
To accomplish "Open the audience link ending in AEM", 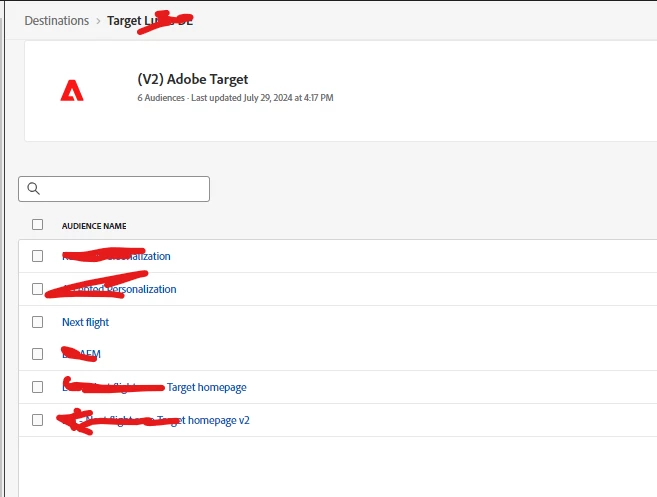I will tap(81, 354).
